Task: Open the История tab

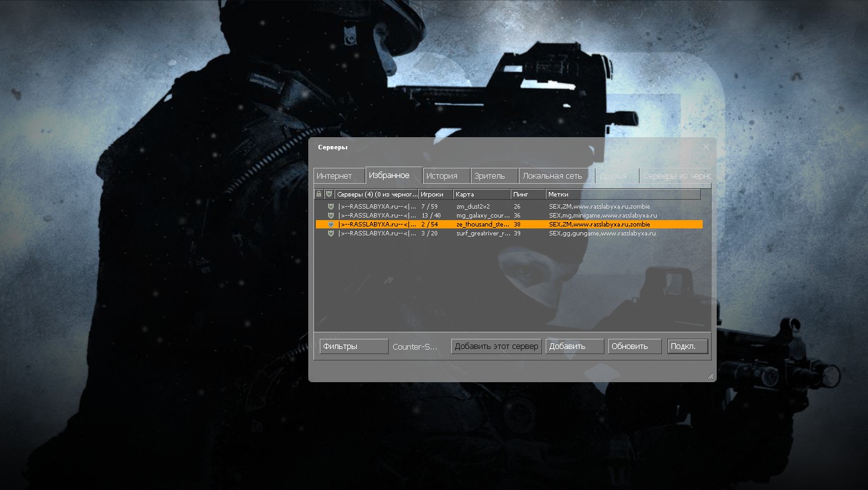Action: [x=447, y=175]
